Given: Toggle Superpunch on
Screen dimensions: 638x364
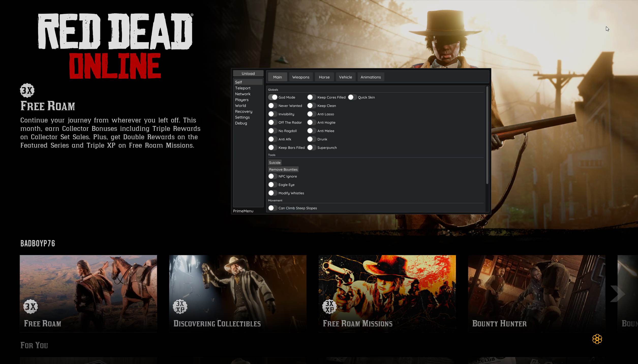Looking at the screenshot, I should click(312, 148).
